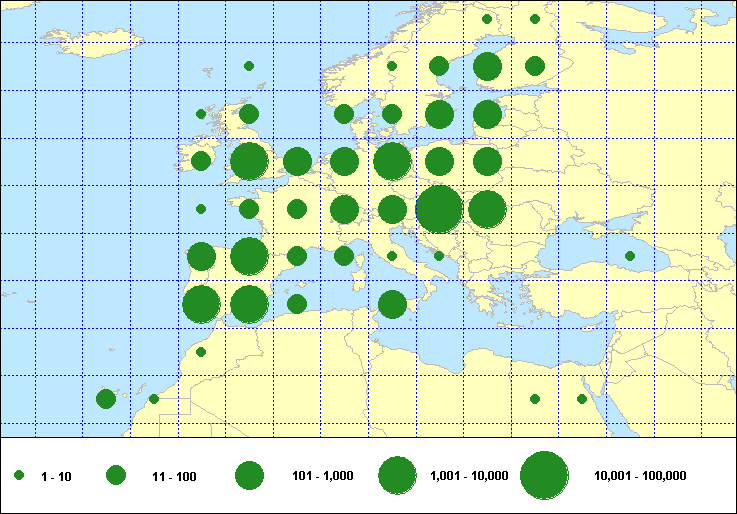Click the circle over Ireland

tap(201, 161)
